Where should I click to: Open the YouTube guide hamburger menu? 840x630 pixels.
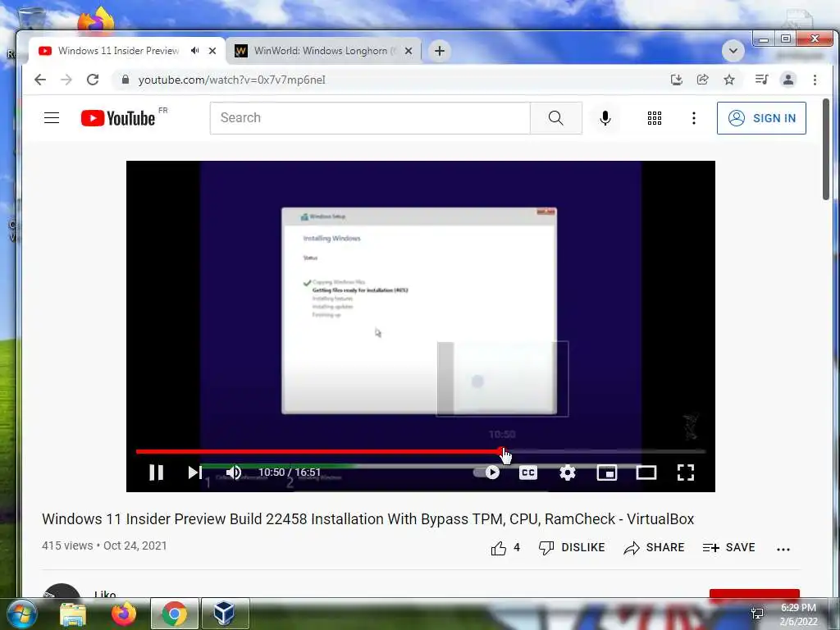click(x=52, y=118)
